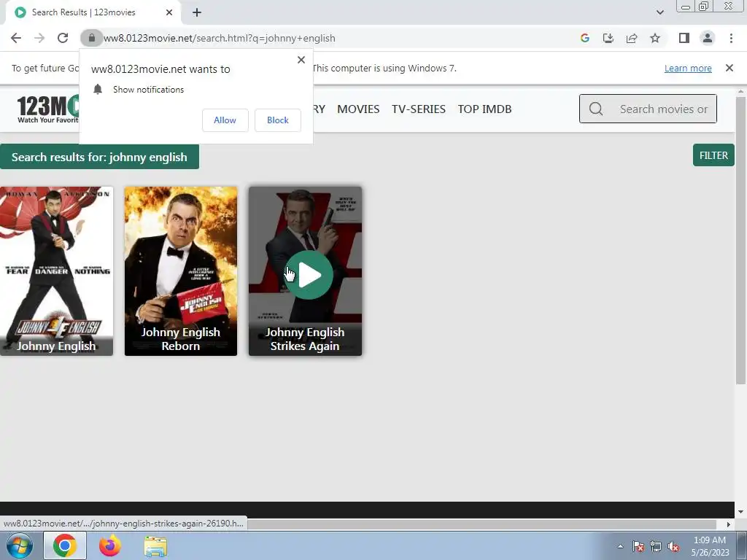The image size is (747, 560).
Task: Bookmark this page with the star icon
Action: [655, 38]
